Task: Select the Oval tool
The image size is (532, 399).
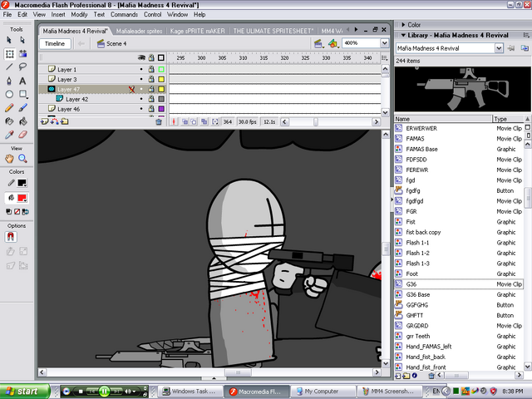Action: pos(9,94)
